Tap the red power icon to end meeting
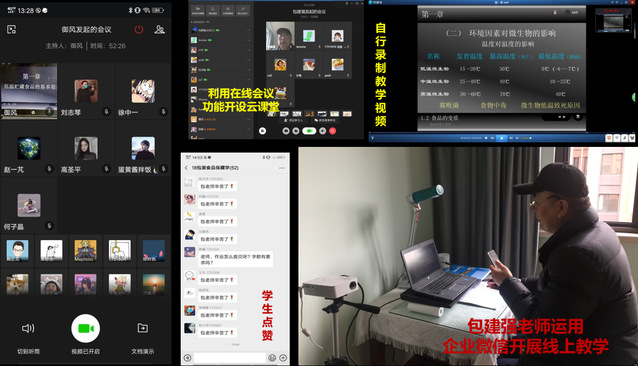638x366 pixels. (139, 29)
